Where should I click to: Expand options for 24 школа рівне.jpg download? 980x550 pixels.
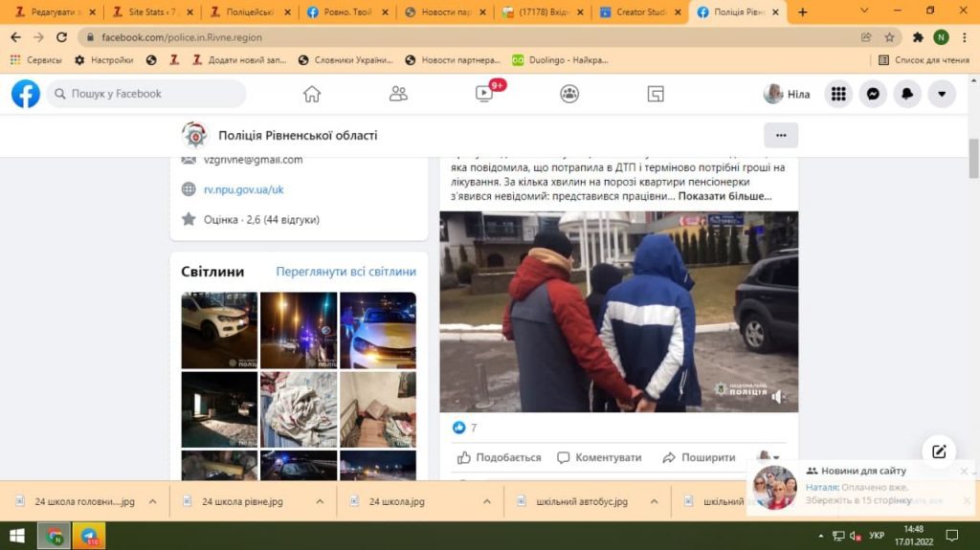pyautogui.click(x=320, y=501)
